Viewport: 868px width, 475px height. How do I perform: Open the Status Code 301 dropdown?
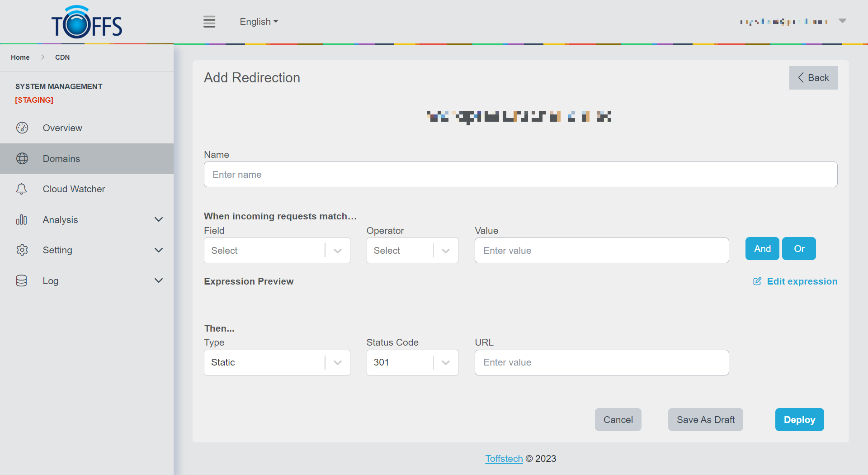coord(412,362)
